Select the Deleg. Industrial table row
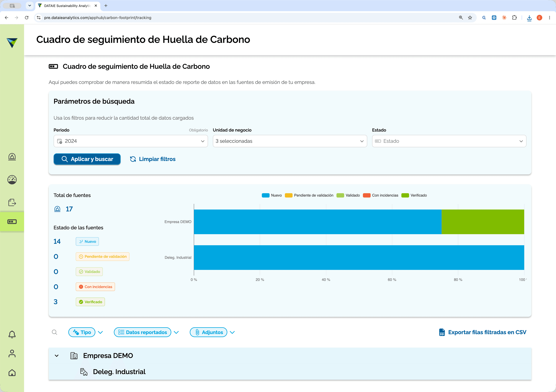 coord(290,372)
